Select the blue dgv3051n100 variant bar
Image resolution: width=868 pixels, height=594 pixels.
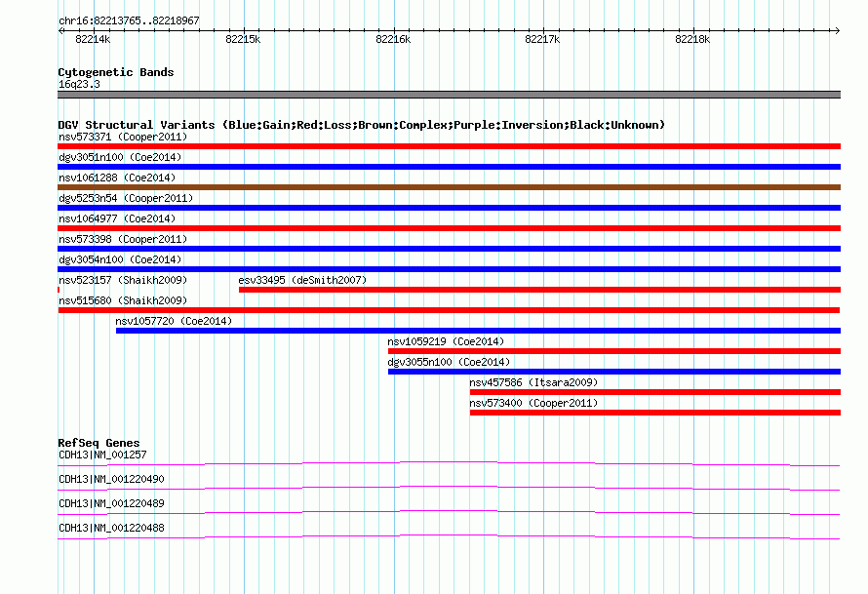pyautogui.click(x=449, y=167)
